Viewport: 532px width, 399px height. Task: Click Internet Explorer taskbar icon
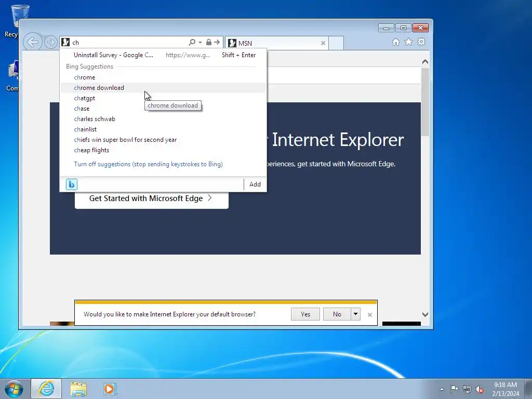point(46,389)
